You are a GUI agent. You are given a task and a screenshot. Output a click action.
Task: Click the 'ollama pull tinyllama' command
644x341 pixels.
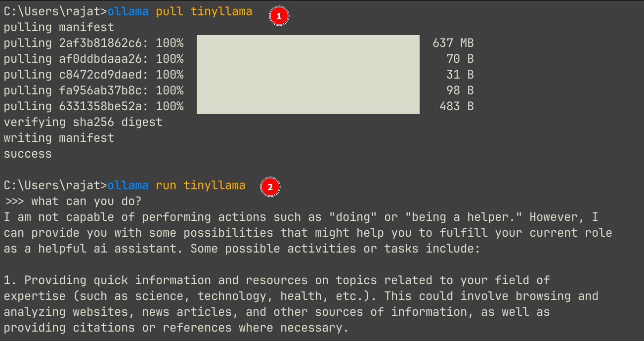(179, 11)
